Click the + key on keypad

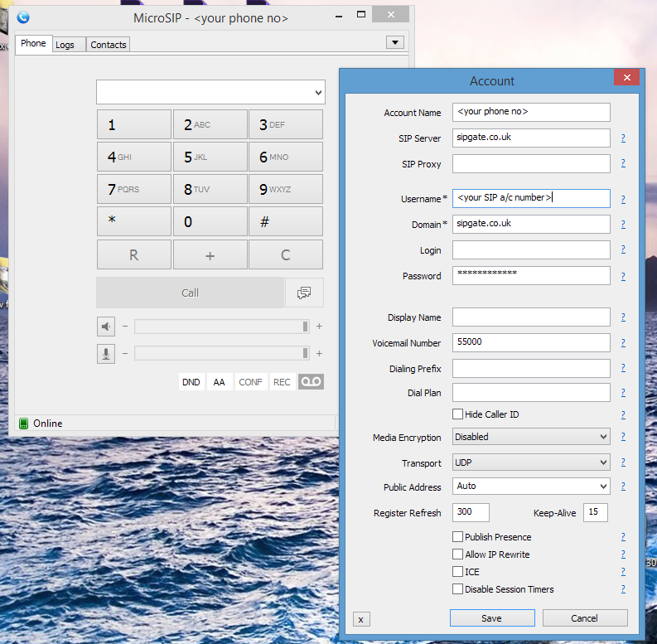210,254
